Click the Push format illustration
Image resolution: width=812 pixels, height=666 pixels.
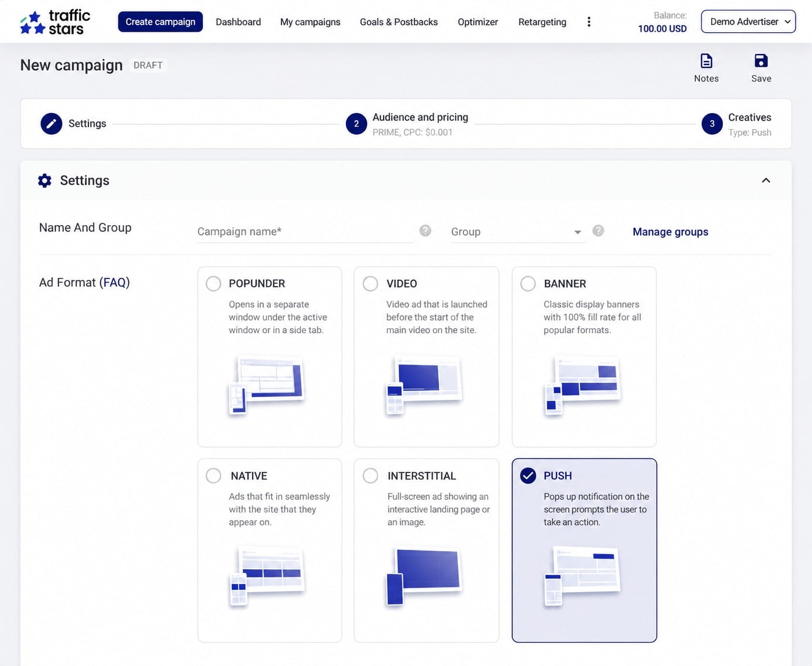582,576
